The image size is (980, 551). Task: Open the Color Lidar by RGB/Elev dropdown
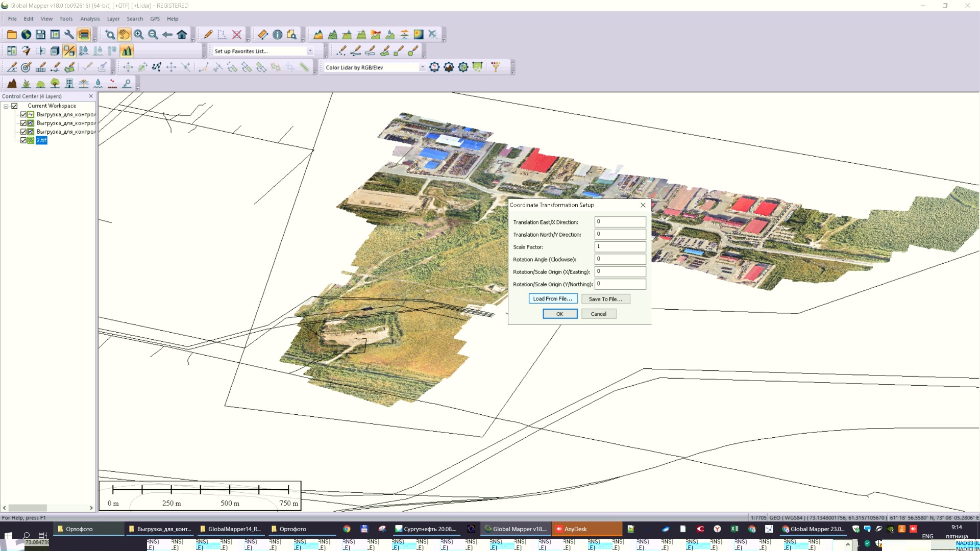coord(422,67)
